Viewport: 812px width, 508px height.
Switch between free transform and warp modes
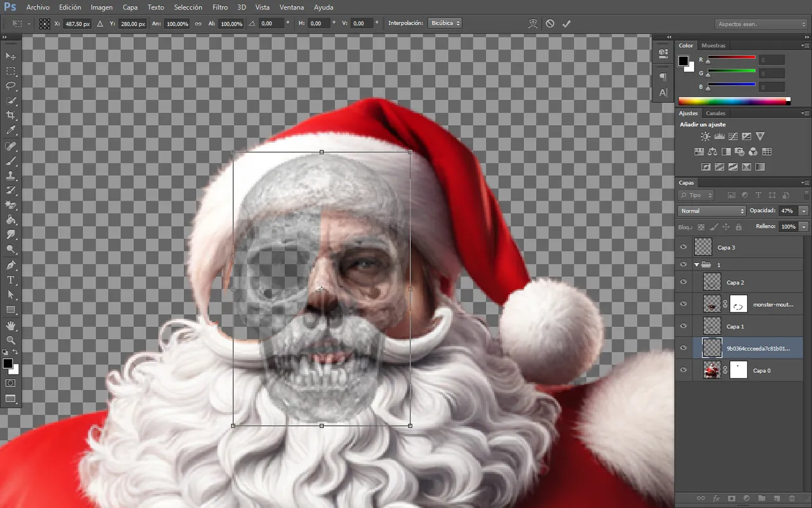pos(533,23)
